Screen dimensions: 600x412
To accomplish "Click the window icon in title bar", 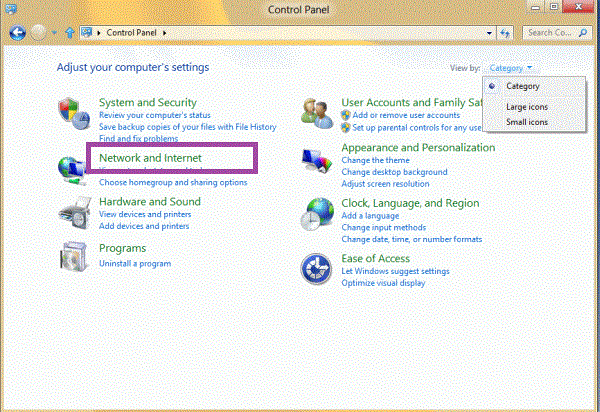I will click(11, 8).
